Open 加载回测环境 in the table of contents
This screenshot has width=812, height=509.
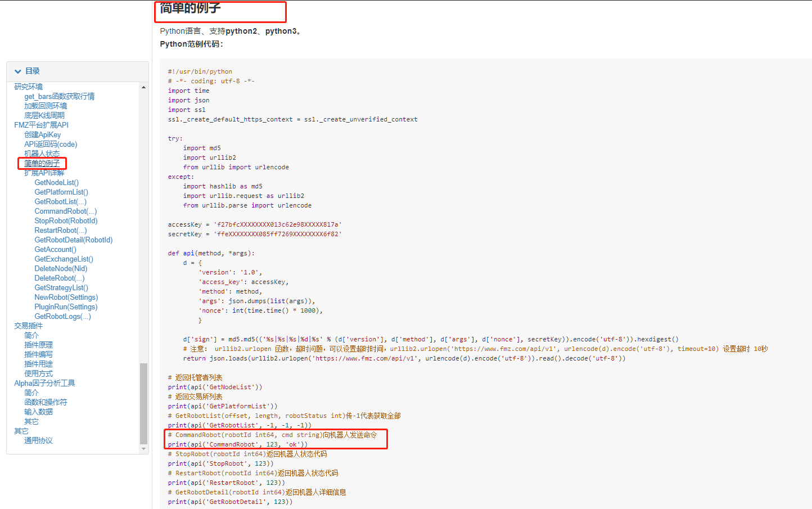[46, 106]
